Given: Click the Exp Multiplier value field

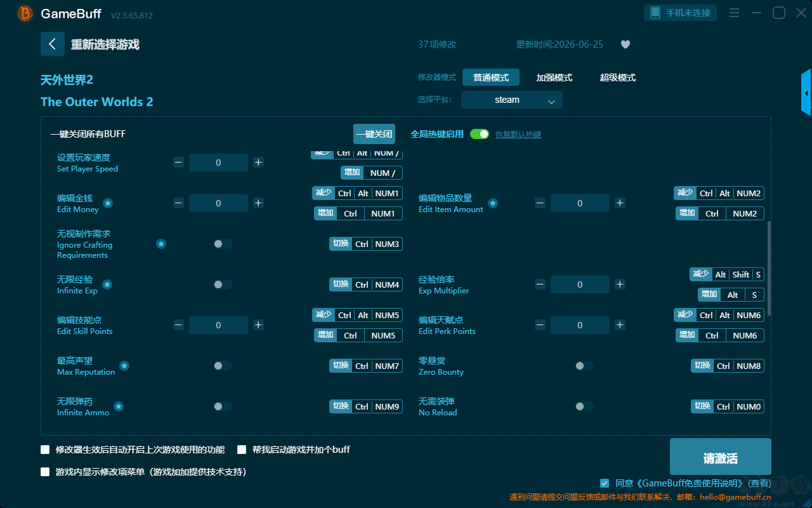Looking at the screenshot, I should point(580,284).
